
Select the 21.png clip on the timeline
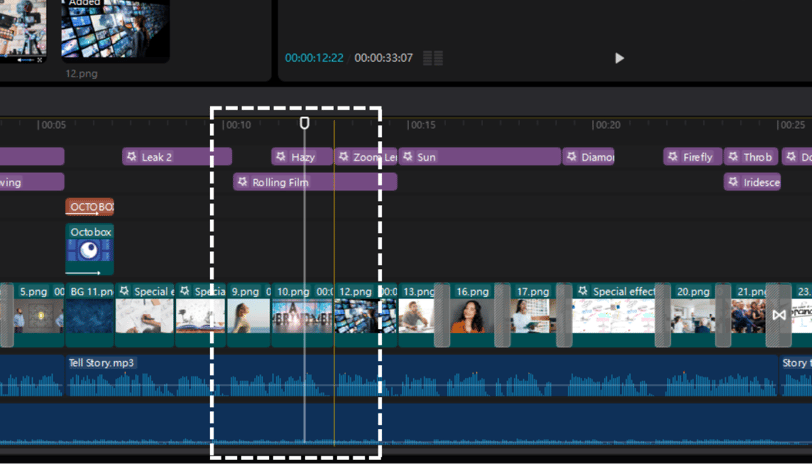pyautogui.click(x=749, y=314)
